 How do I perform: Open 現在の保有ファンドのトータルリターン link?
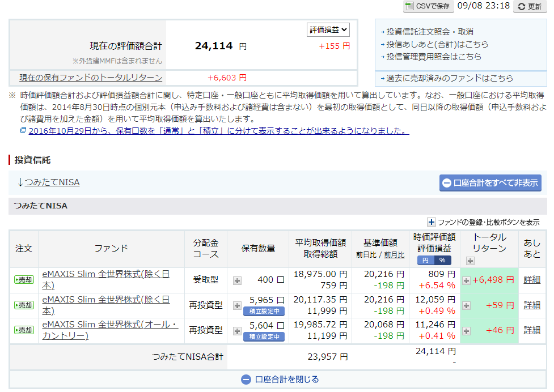(x=91, y=78)
